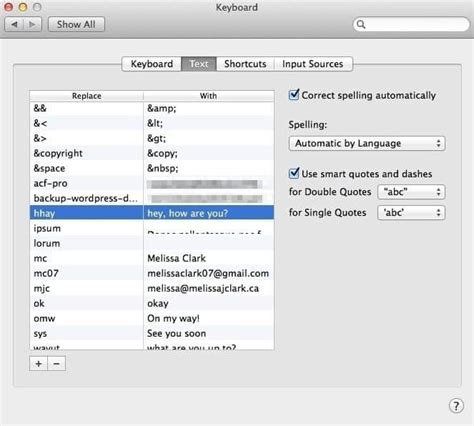The image size is (474, 426).
Task: Click the magnifier icon in search field
Action: (x=361, y=25)
